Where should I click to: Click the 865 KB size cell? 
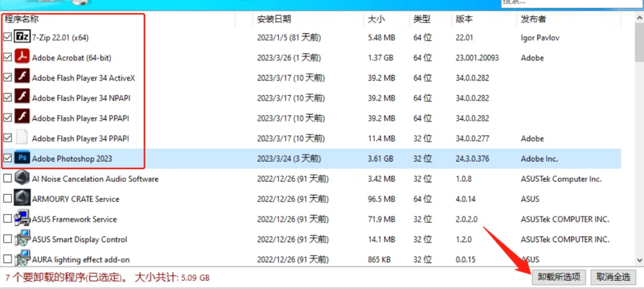pyautogui.click(x=380, y=259)
